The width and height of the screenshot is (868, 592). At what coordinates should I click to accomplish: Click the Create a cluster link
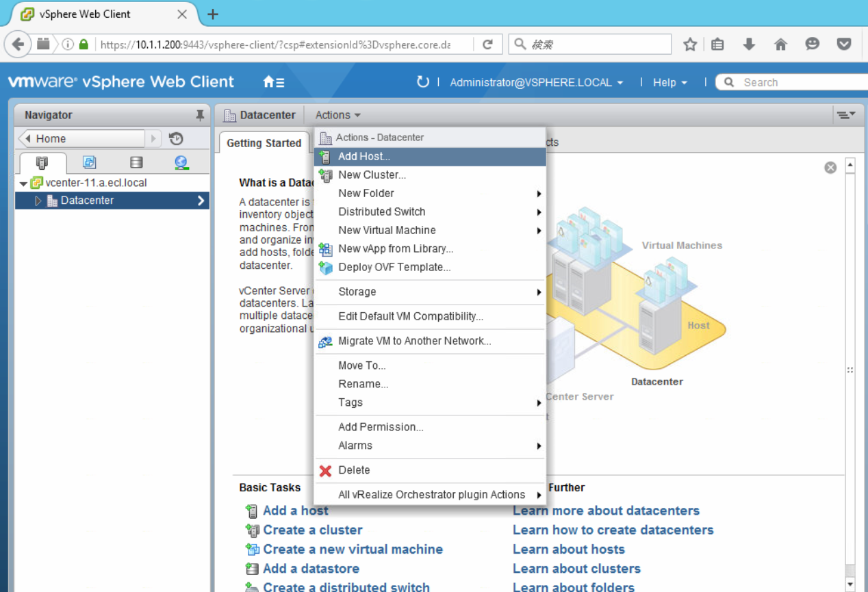tap(312, 530)
